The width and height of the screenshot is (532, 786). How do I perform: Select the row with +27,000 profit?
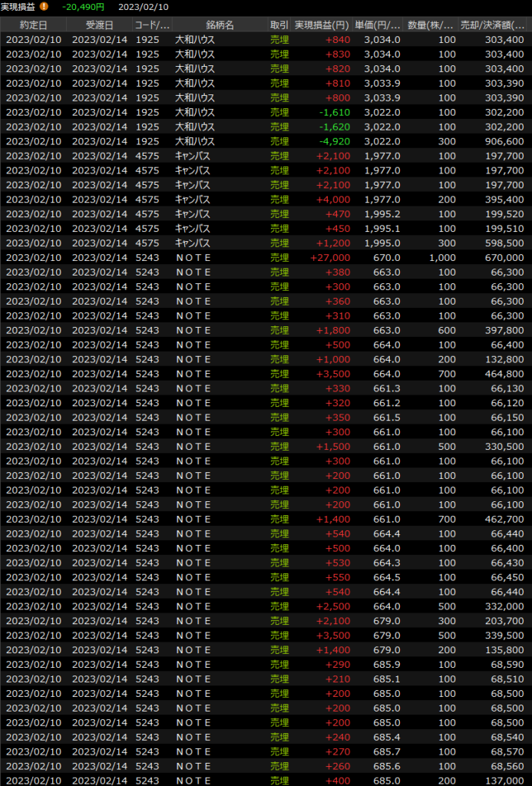point(266,258)
